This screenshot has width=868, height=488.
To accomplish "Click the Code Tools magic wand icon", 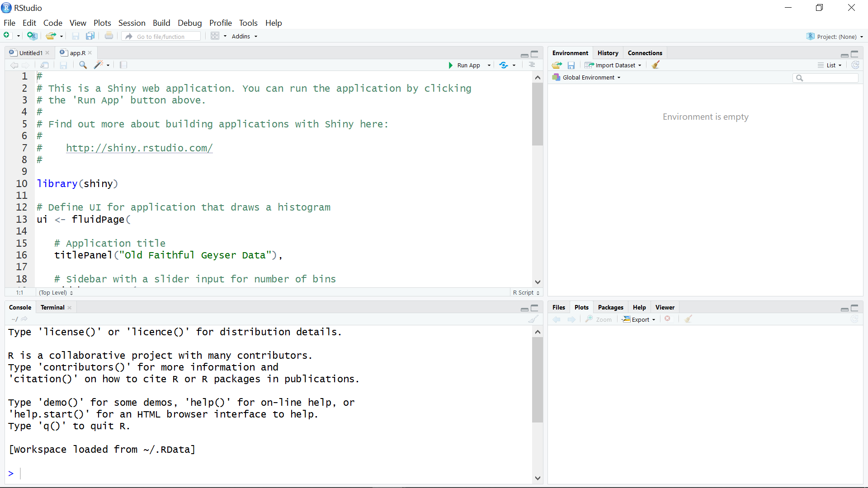I will click(99, 65).
